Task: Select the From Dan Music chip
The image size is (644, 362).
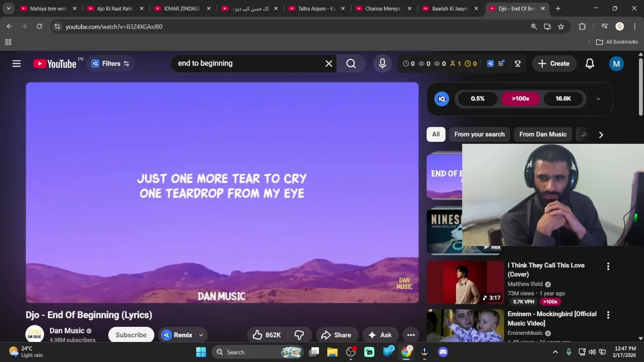Action: coord(543,134)
